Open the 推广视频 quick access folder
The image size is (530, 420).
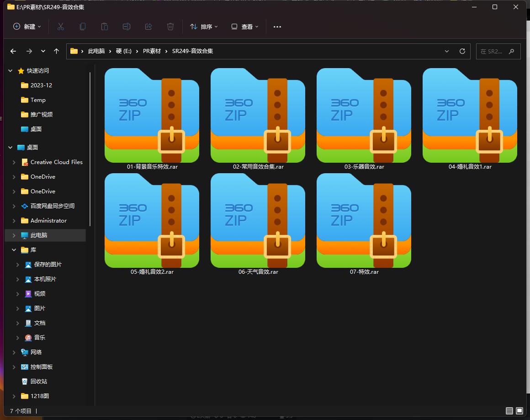pos(37,114)
